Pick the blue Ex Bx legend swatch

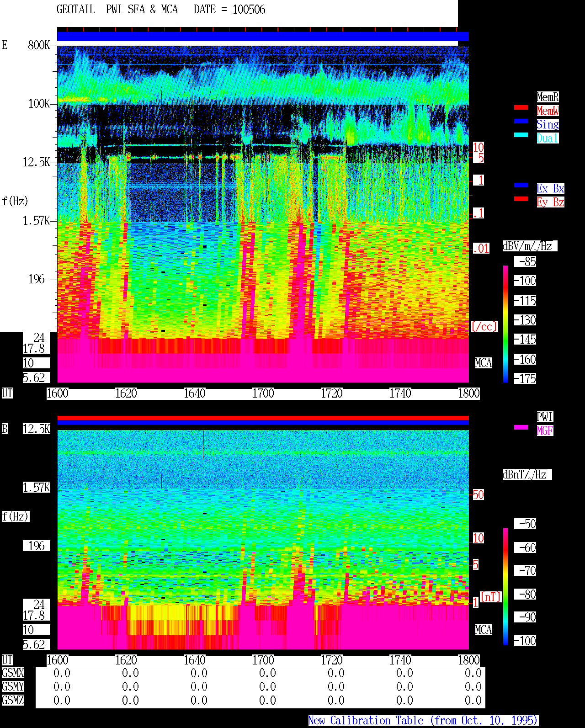(521, 185)
